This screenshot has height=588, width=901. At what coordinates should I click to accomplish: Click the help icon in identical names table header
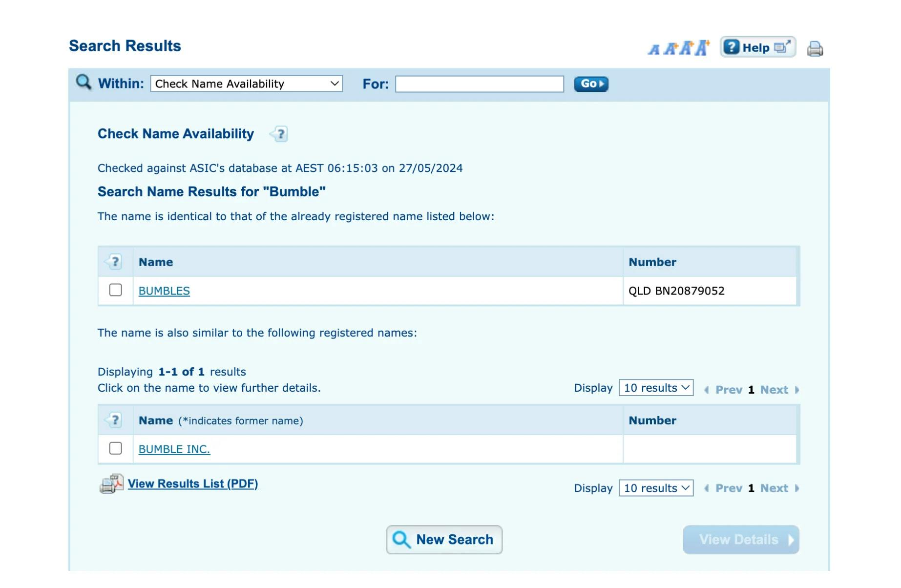pos(114,262)
